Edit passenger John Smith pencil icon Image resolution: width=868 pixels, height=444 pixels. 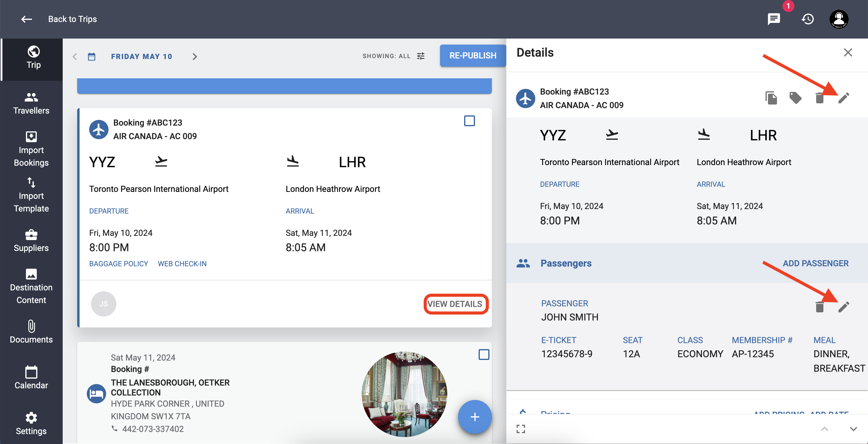tap(844, 307)
